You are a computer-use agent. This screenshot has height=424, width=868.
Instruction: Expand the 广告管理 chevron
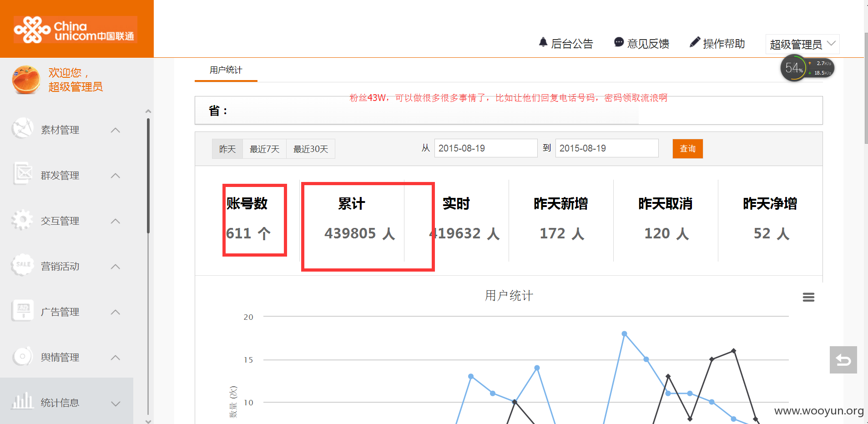click(116, 312)
